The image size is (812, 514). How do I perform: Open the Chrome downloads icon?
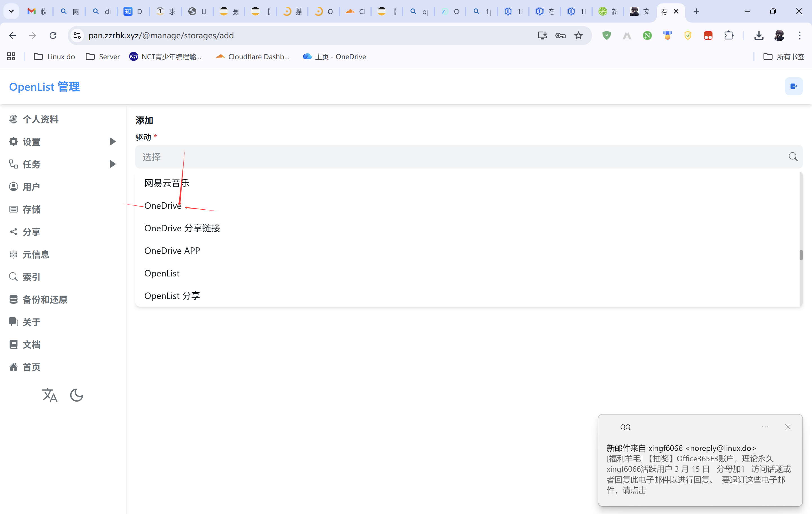point(759,36)
